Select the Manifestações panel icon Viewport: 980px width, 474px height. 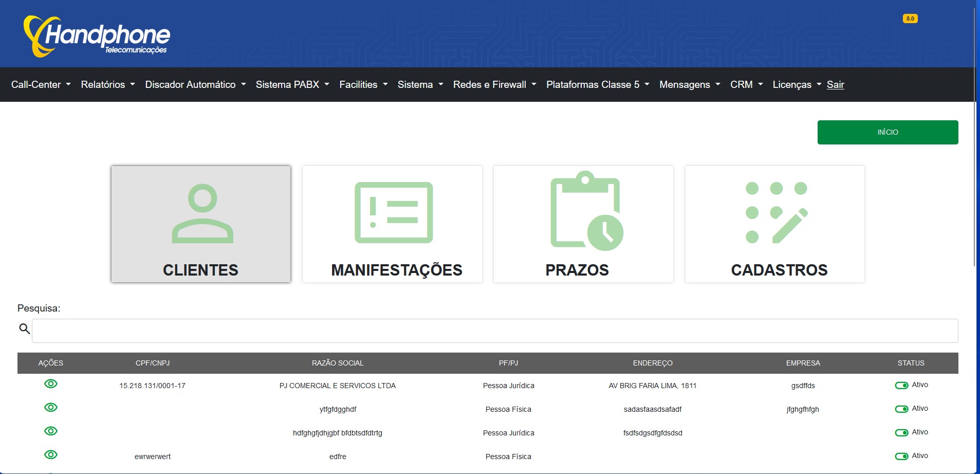coord(392,213)
